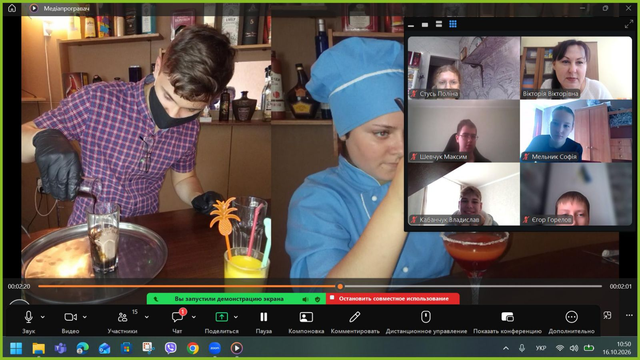Open Дополнительно more options
Viewport: 640px width, 360px height.
571,317
